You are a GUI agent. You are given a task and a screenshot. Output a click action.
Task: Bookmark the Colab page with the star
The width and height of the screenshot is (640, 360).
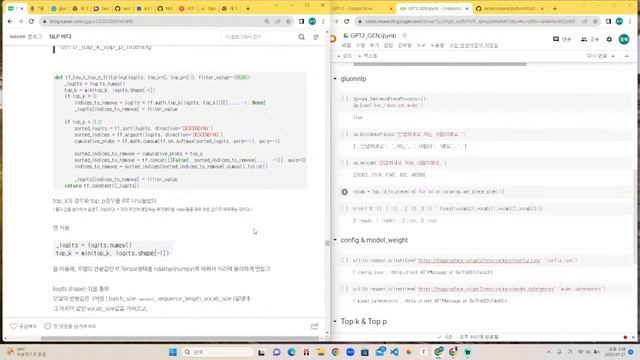(x=596, y=21)
